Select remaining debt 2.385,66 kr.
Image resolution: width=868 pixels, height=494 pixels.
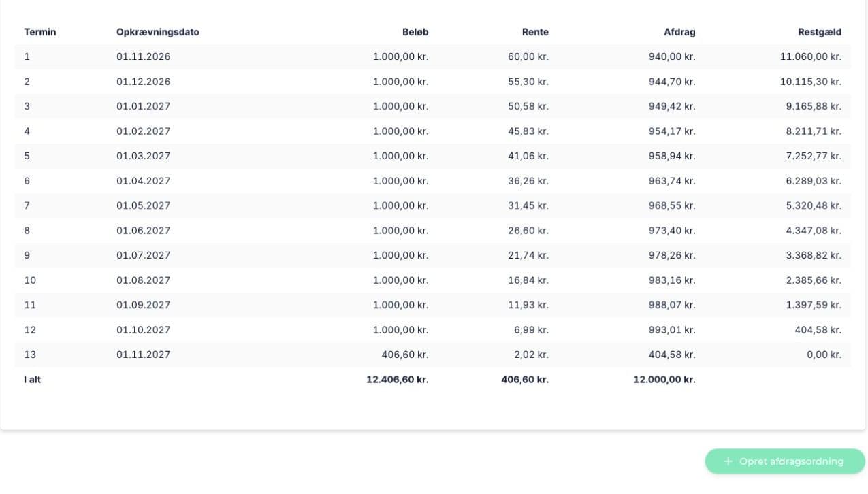[814, 280]
